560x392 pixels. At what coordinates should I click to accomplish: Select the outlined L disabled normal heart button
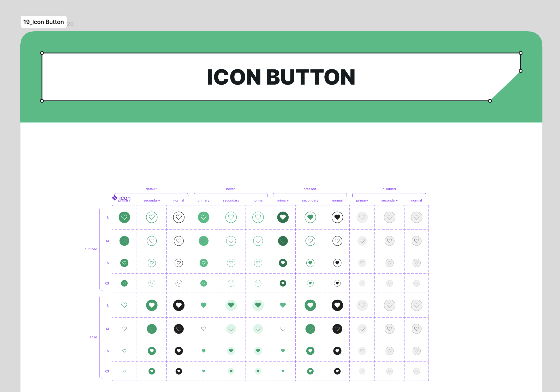click(x=416, y=217)
